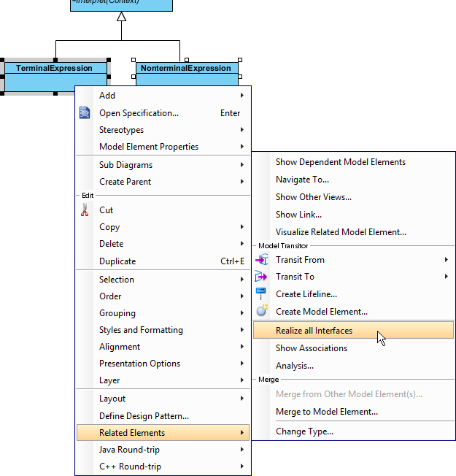Screen dimensions: 456x476
Task: Open Presentation Options submenu
Action: pos(163,364)
